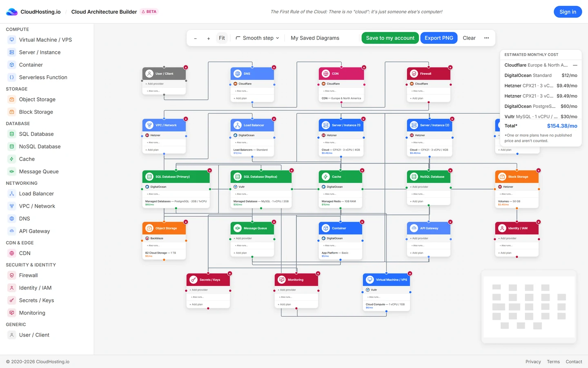Click Fit to view button
Screen dimensions: 588x368
pos(222,38)
